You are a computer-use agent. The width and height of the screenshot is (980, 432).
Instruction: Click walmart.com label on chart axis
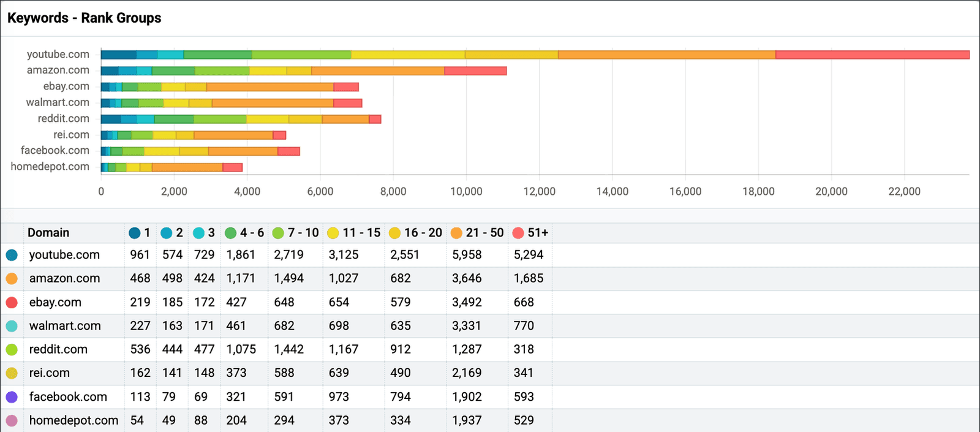58,102
